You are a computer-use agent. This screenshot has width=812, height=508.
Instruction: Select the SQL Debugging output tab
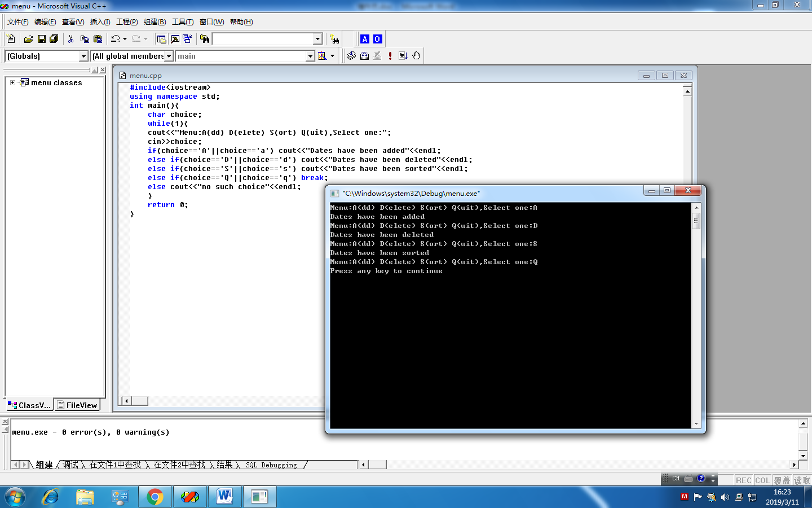(271, 465)
